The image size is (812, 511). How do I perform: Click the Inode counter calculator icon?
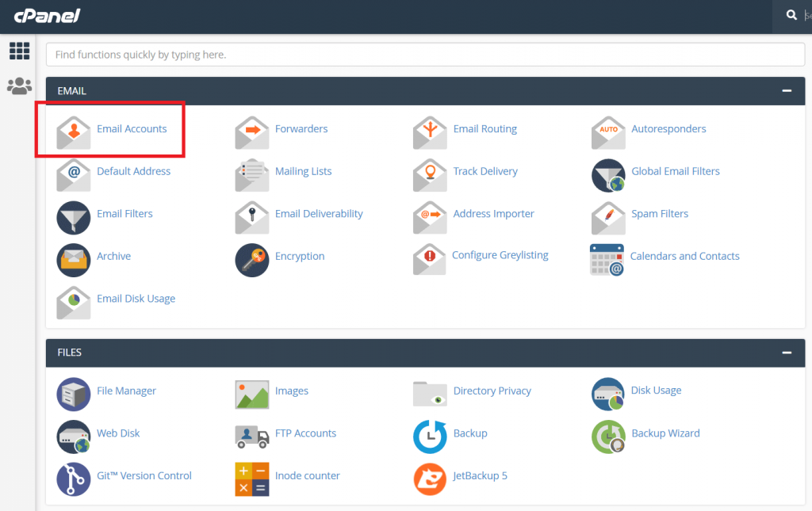pyautogui.click(x=252, y=479)
